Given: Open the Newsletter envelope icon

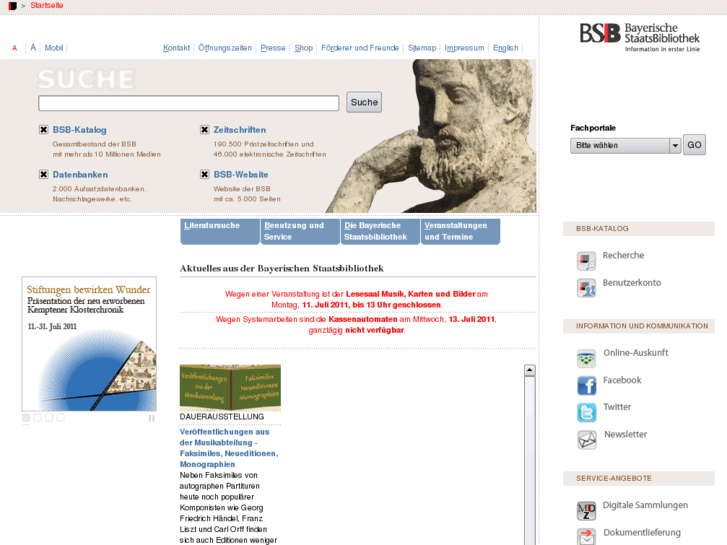Looking at the screenshot, I should click(586, 440).
